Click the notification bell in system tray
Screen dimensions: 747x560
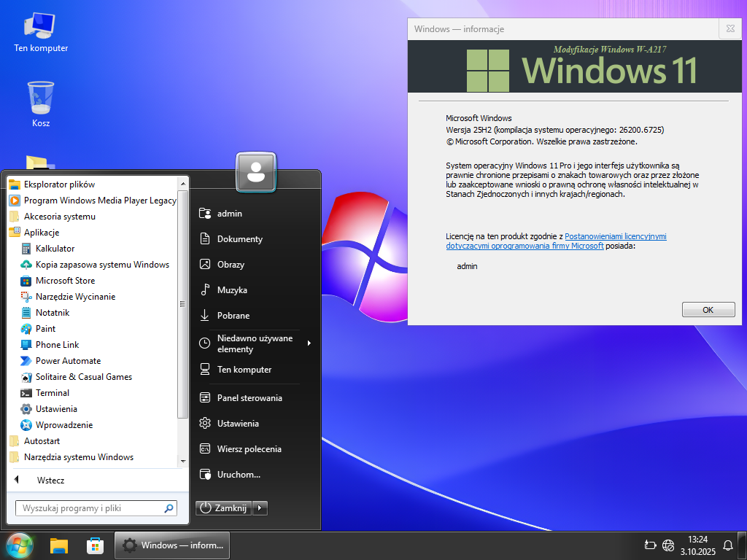point(727,545)
